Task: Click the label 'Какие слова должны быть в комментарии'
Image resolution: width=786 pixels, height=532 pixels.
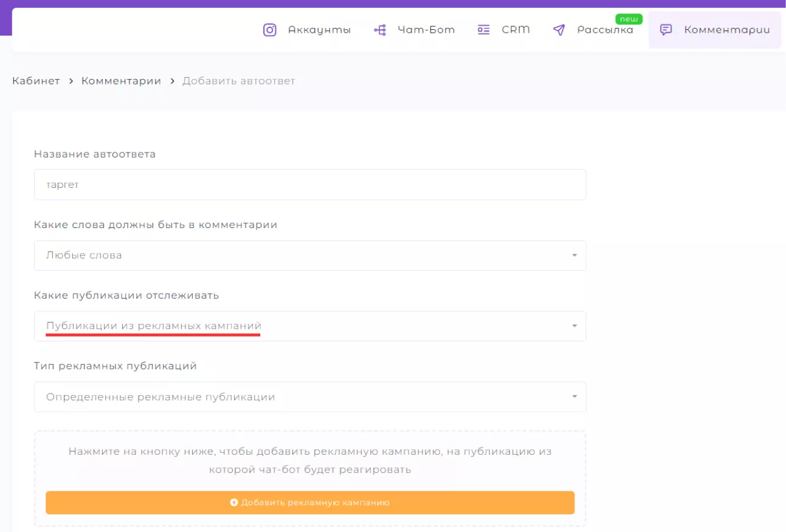Action: point(156,225)
